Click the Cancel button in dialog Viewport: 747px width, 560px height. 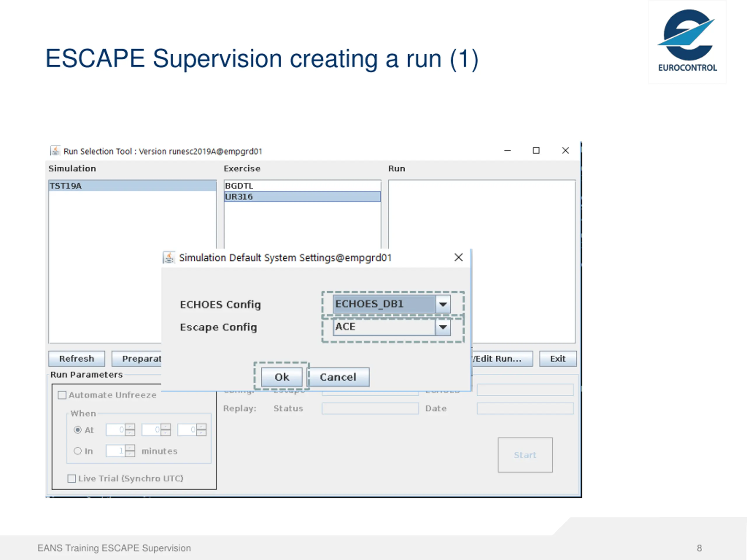pyautogui.click(x=338, y=377)
